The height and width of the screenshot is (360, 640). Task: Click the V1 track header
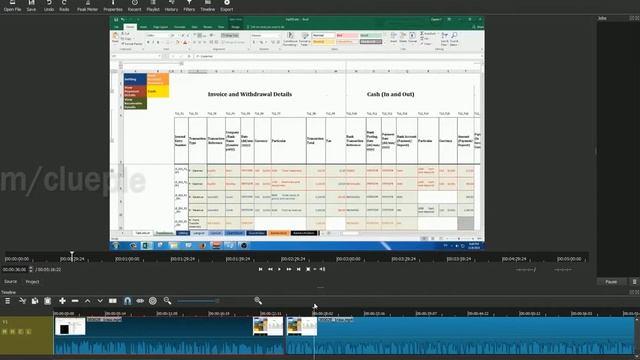click(27, 336)
